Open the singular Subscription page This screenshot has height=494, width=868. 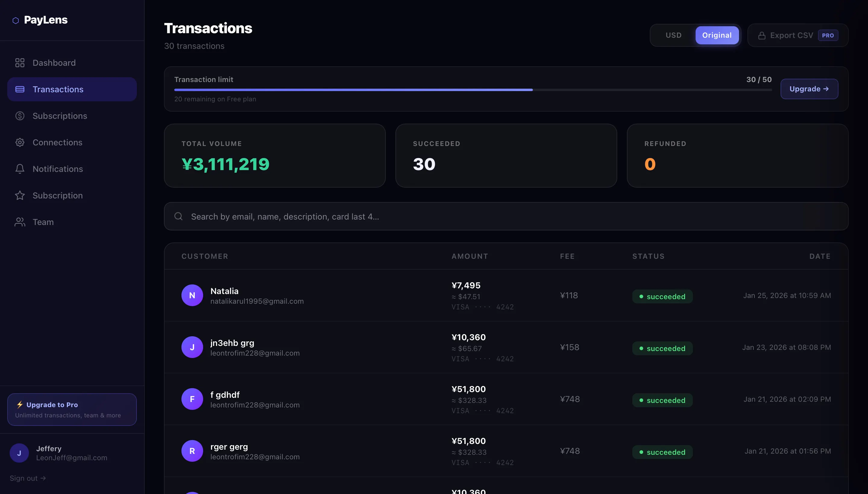(x=72, y=195)
